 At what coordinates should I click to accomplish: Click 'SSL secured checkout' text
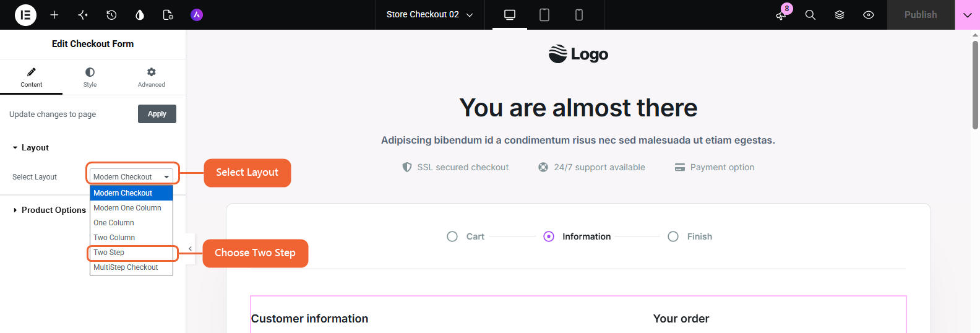463,167
